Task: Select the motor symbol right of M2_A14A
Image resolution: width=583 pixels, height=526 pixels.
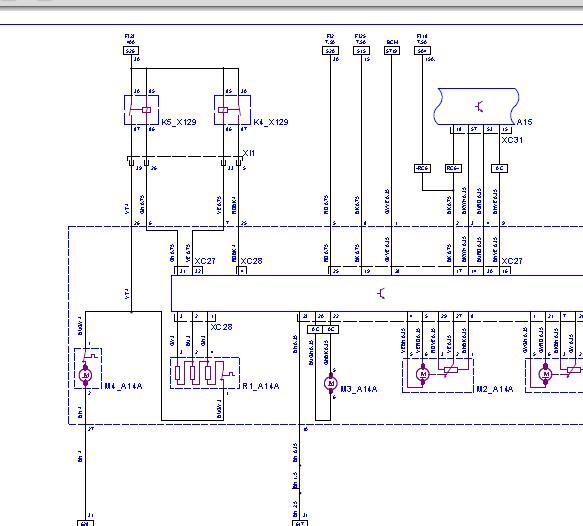Action: [x=546, y=374]
